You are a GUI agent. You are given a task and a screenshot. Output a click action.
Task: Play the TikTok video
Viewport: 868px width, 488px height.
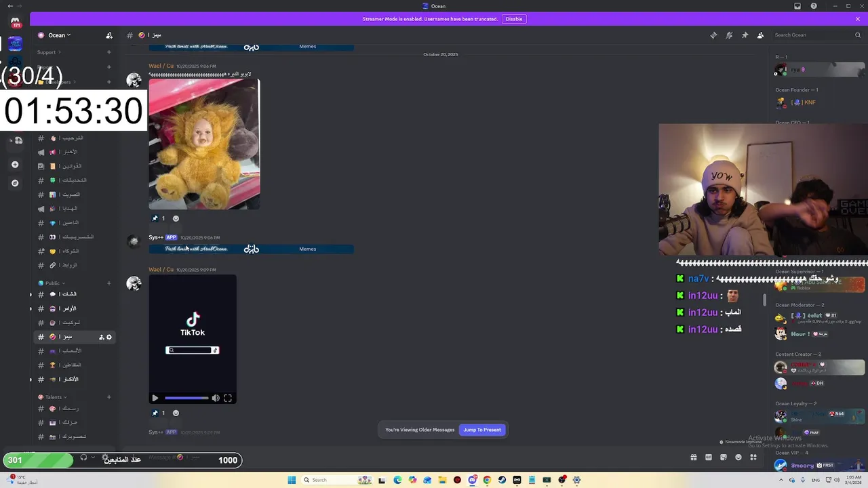(x=155, y=399)
